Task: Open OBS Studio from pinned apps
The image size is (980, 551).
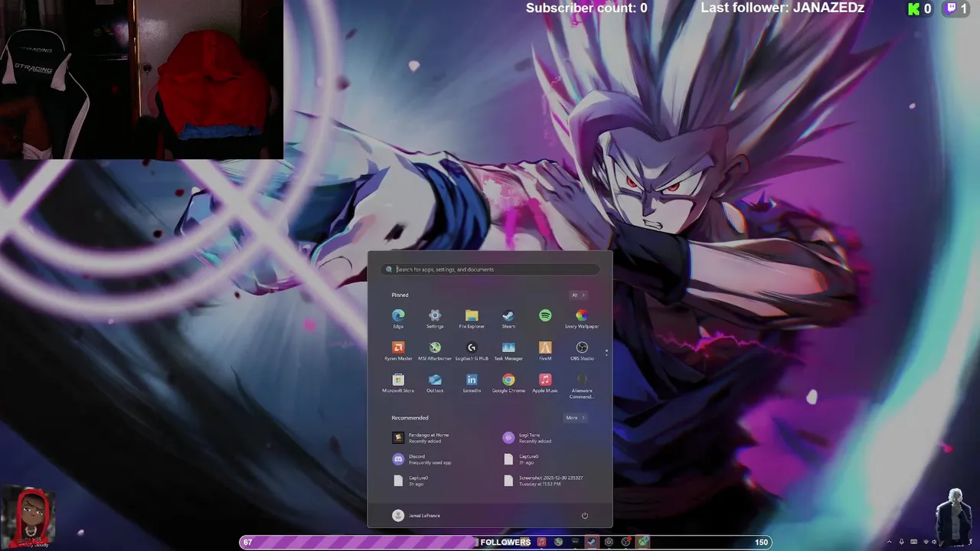Action: click(582, 350)
